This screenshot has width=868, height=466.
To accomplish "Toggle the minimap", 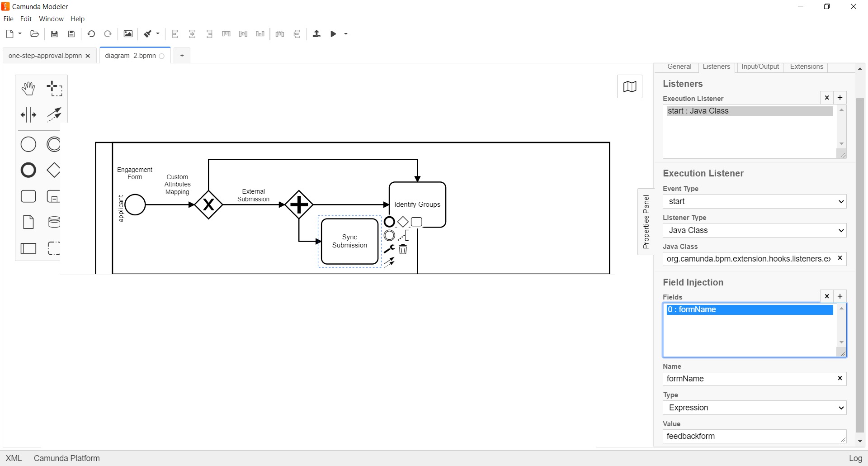I will pyautogui.click(x=630, y=86).
